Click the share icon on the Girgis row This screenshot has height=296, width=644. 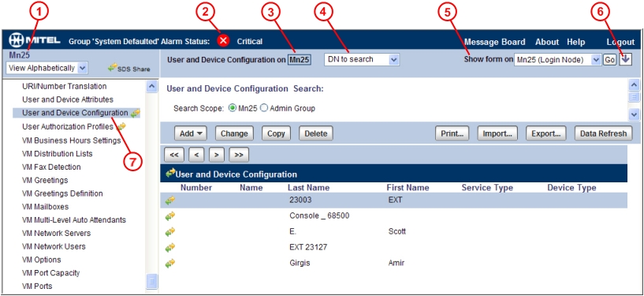click(x=170, y=263)
